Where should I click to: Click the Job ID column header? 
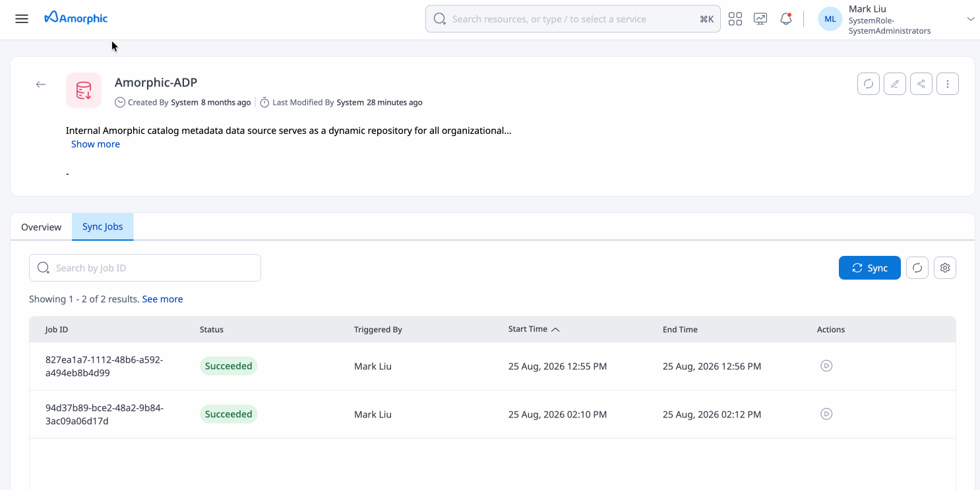57,330
